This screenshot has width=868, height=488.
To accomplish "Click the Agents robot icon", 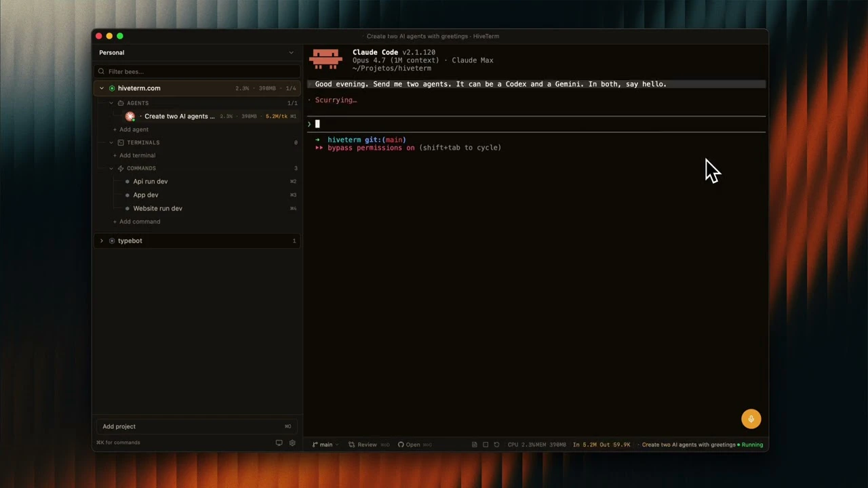I will (121, 103).
